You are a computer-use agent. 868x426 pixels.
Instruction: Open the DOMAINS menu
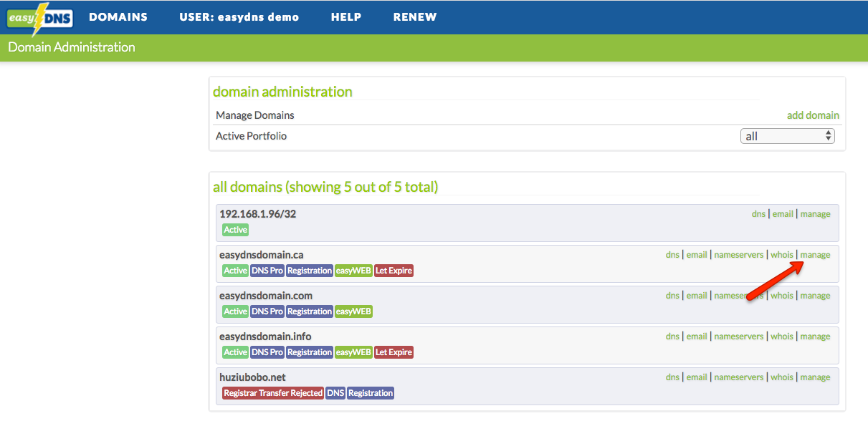(x=118, y=17)
